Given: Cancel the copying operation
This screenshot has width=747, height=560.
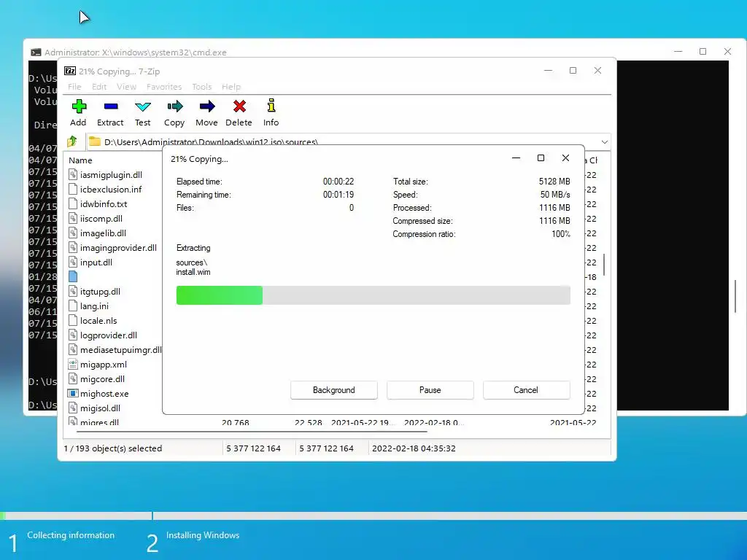Looking at the screenshot, I should pyautogui.click(x=526, y=390).
